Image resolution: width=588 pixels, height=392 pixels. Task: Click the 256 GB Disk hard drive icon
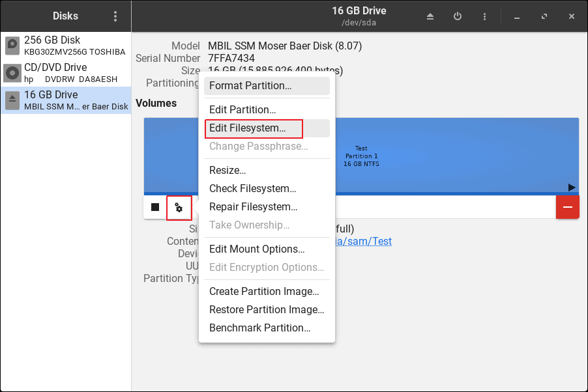12,46
